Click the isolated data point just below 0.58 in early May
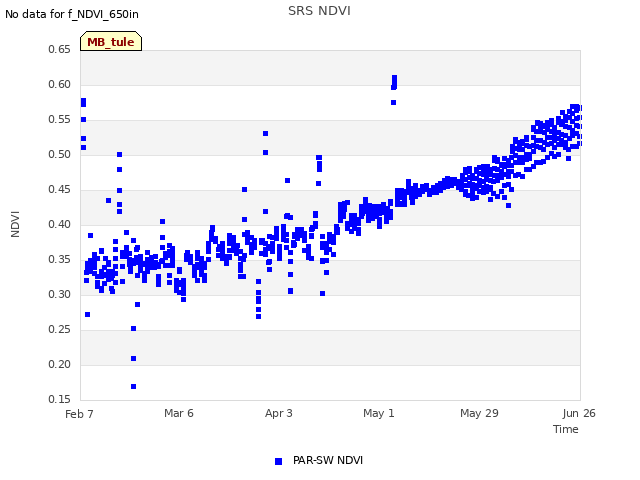The width and height of the screenshot is (640, 480). [393, 102]
